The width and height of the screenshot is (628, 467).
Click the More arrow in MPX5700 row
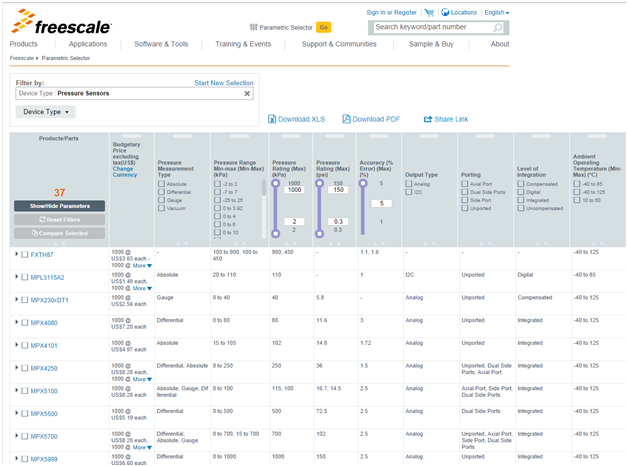tap(149, 447)
